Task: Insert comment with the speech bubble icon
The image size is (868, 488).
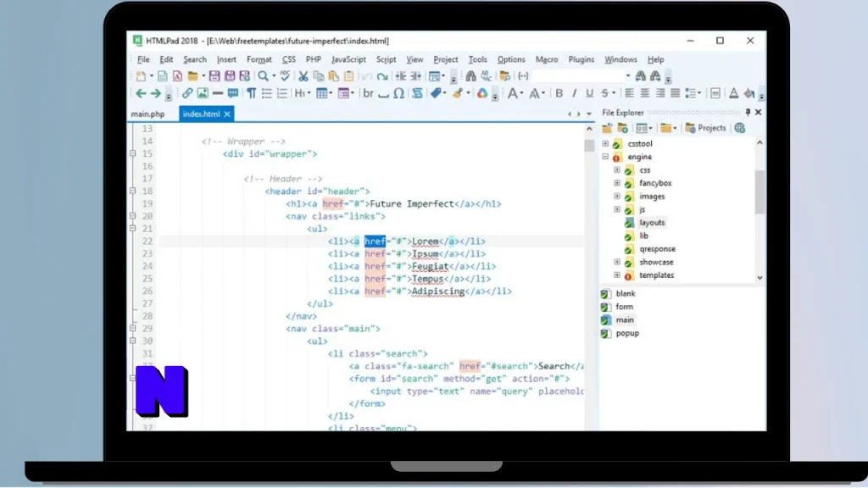Action: (x=233, y=93)
